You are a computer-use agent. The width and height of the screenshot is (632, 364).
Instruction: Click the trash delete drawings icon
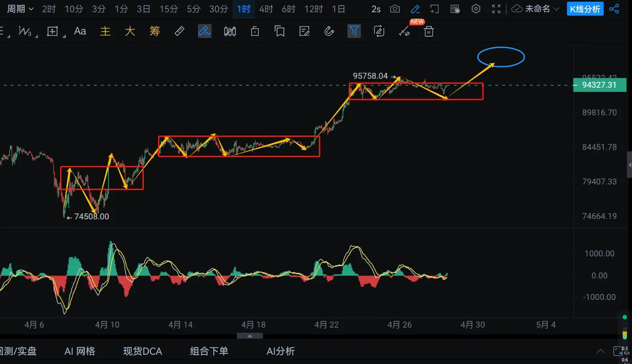(429, 31)
